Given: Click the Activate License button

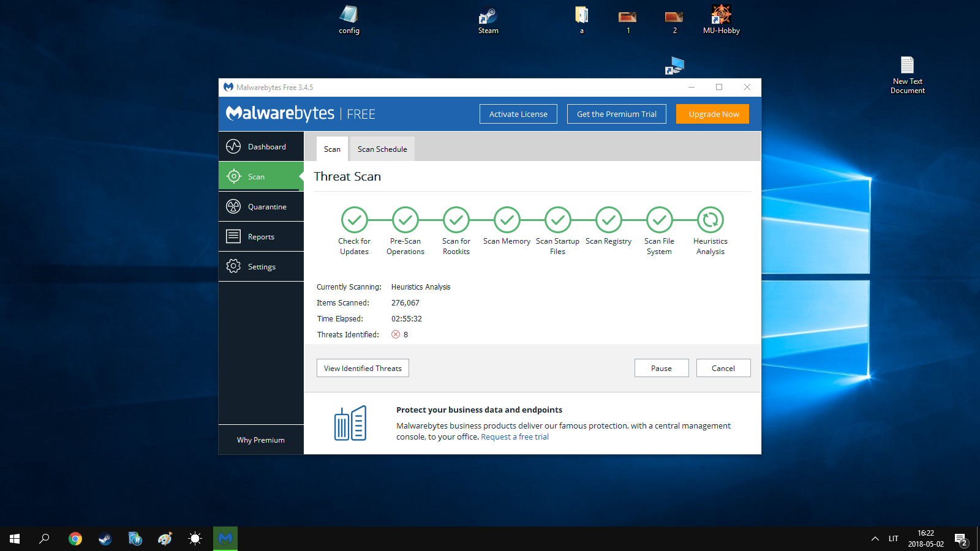Looking at the screenshot, I should tap(518, 114).
